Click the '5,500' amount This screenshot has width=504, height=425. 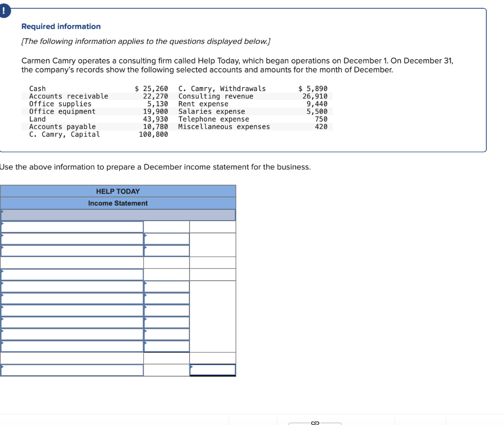click(x=317, y=111)
